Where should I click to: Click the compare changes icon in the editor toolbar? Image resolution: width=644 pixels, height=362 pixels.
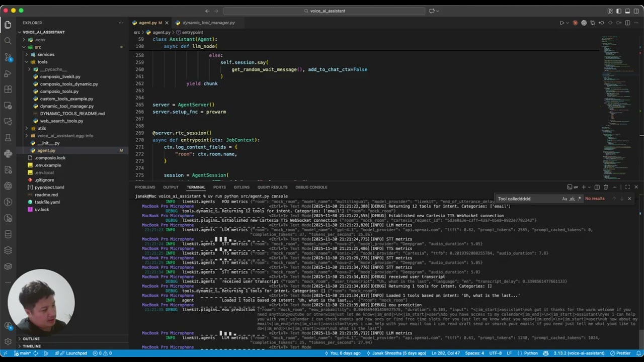593,23
